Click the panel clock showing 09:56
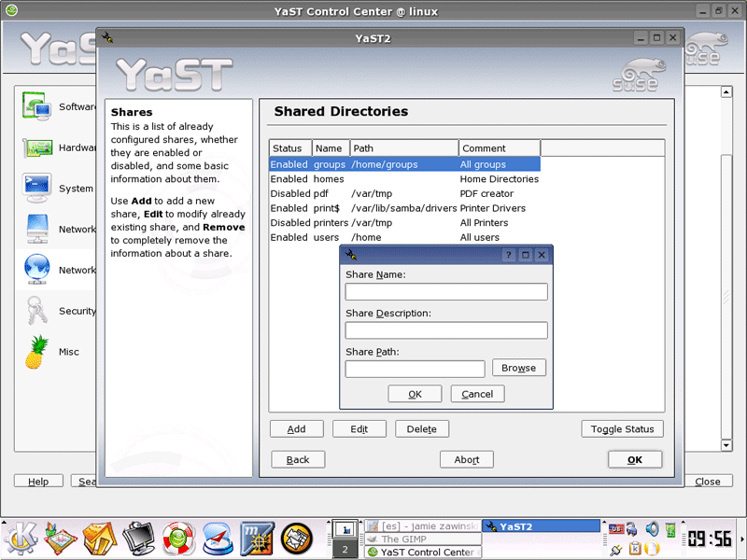 tap(710, 539)
